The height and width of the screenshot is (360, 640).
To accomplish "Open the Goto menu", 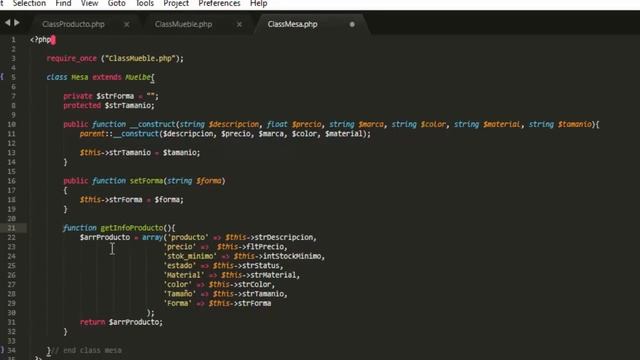I will click(117, 4).
